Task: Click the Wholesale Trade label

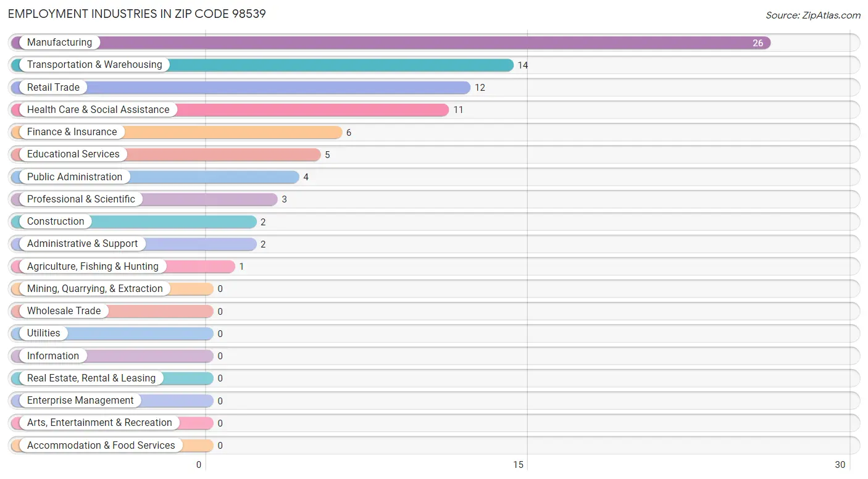Action: coord(64,311)
